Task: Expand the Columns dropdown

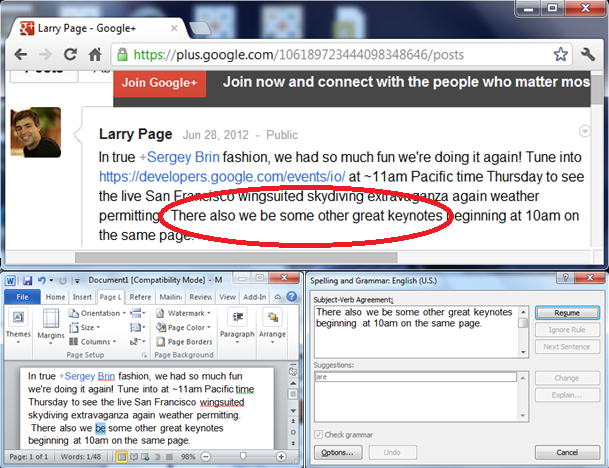Action: click(93, 342)
